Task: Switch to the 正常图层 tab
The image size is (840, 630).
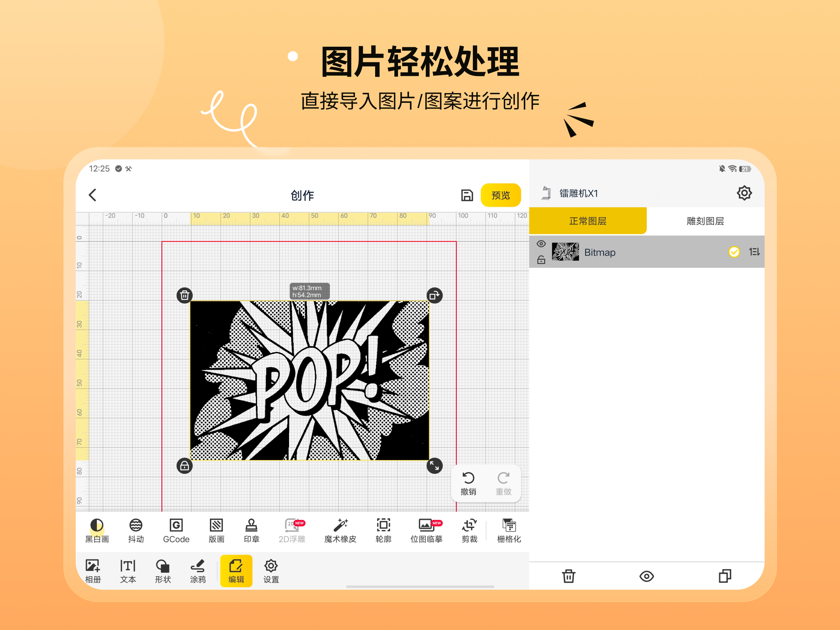Action: (x=588, y=221)
